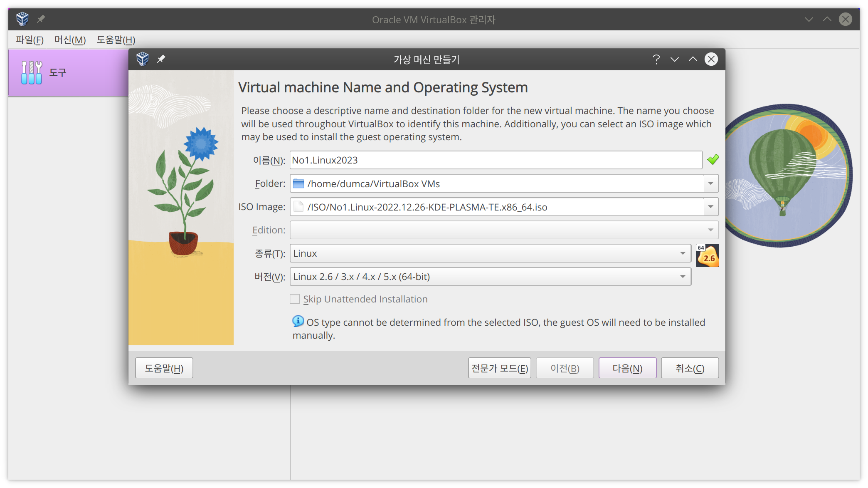Click the blue info icon beside the OS type message
Image resolution: width=868 pixels, height=488 pixels.
[x=298, y=321]
